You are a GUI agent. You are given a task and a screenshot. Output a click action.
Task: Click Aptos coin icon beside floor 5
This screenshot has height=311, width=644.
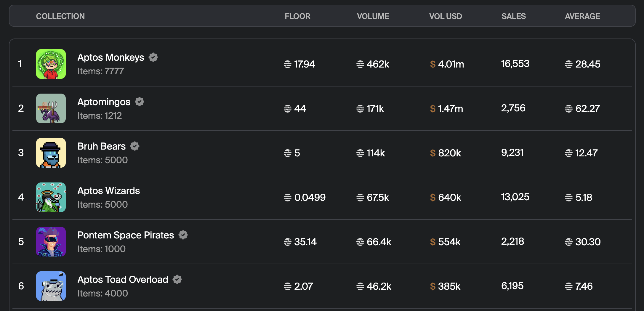pyautogui.click(x=288, y=153)
